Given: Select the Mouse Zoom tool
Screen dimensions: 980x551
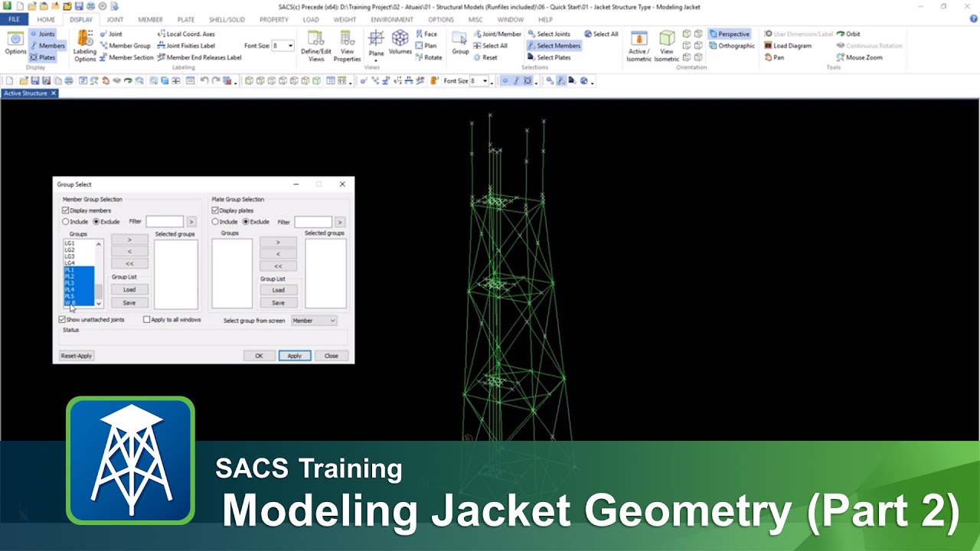Looking at the screenshot, I should 859,57.
